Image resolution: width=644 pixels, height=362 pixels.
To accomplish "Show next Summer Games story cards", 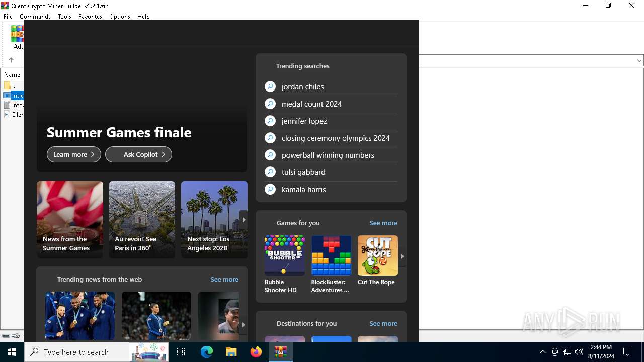I will [244, 220].
